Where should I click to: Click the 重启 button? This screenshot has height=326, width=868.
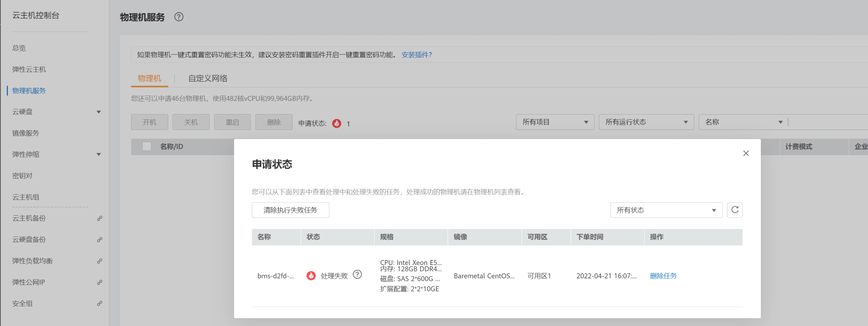click(x=232, y=122)
